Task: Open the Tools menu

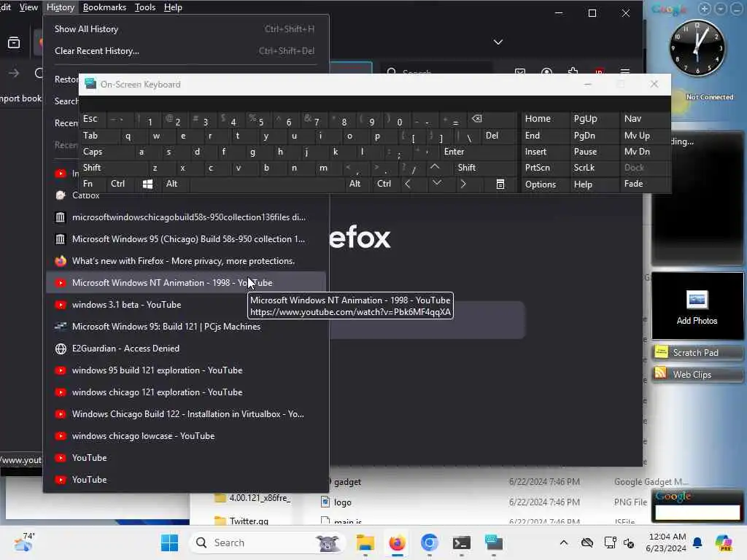Action: tap(145, 7)
